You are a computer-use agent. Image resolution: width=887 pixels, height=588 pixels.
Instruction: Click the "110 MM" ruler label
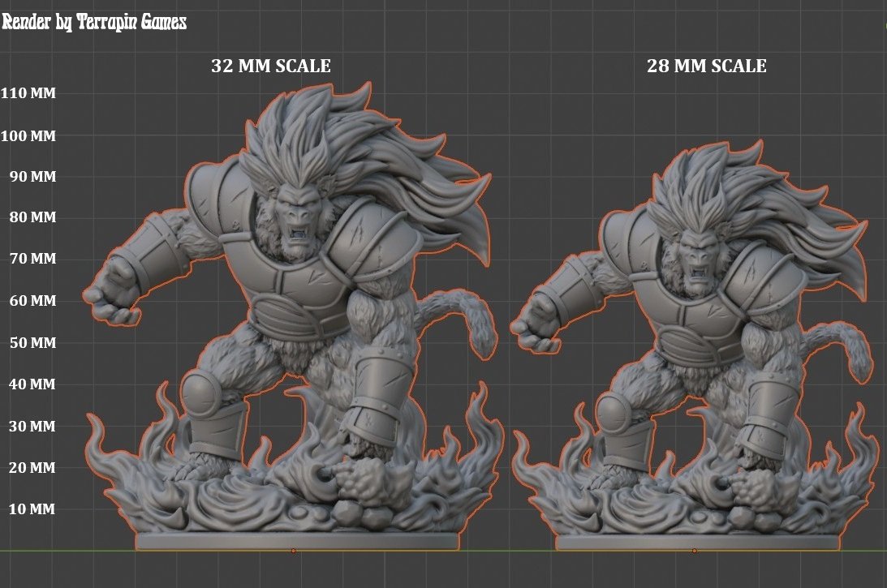[x=28, y=92]
